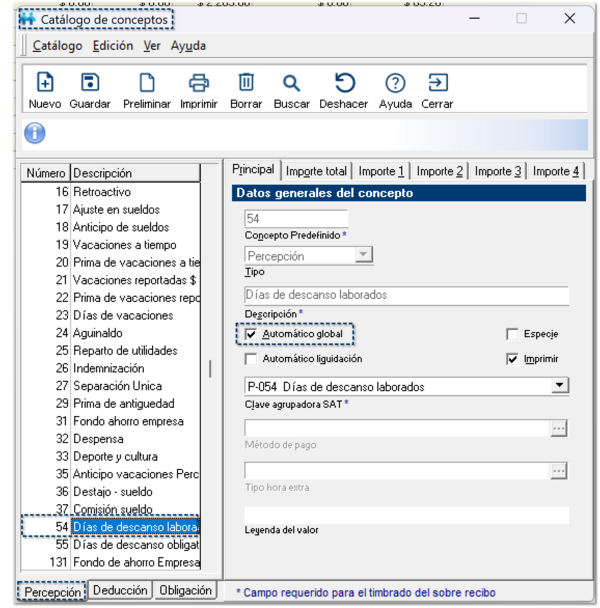Image resolution: width=600 pixels, height=608 pixels.
Task: Select row 54 Días de descanso laborados
Action: tap(111, 527)
